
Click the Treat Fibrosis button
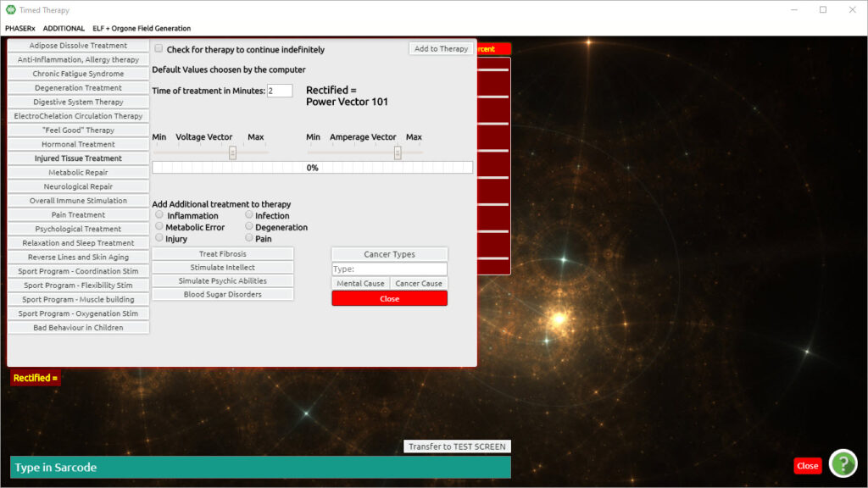pyautogui.click(x=223, y=254)
